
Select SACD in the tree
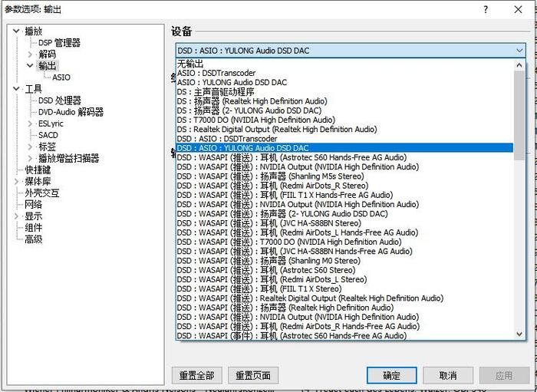point(48,135)
